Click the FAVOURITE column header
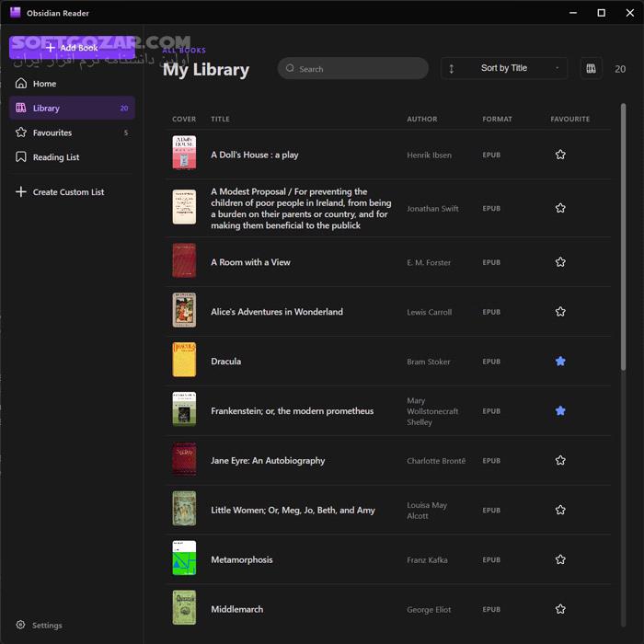The width and height of the screenshot is (644, 644). coord(569,119)
